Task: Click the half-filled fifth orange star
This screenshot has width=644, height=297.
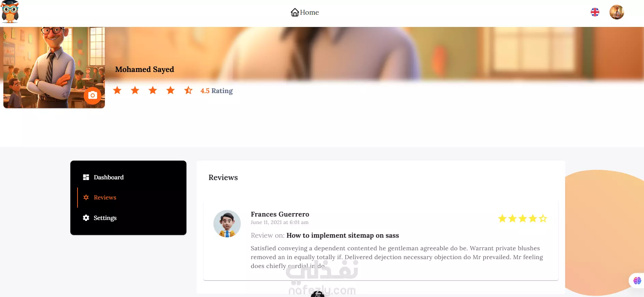Action: click(188, 90)
